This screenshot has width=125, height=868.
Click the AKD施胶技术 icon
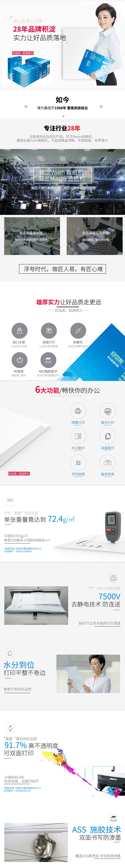(49, 360)
